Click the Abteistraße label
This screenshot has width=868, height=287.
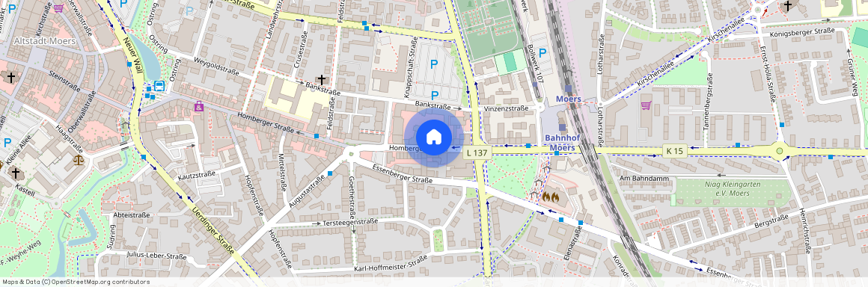tap(131, 215)
